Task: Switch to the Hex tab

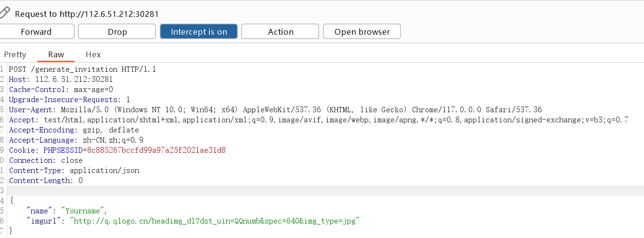Action: point(93,54)
